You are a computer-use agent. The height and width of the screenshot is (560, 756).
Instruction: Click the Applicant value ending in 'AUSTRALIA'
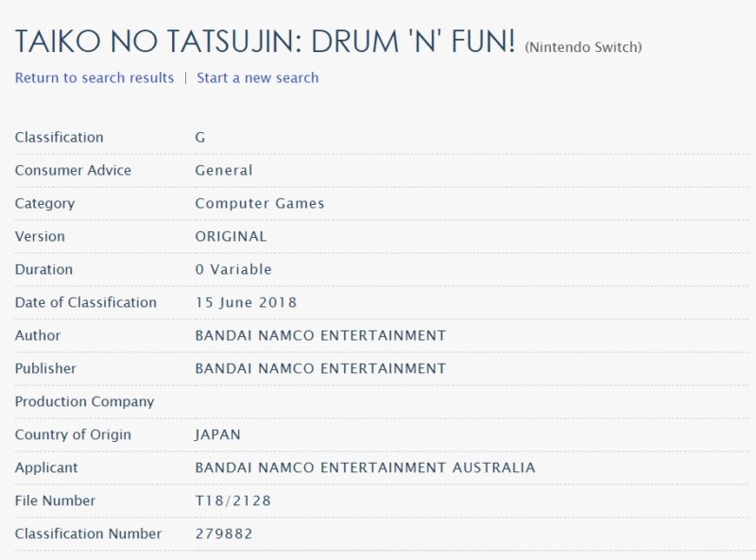tap(365, 467)
